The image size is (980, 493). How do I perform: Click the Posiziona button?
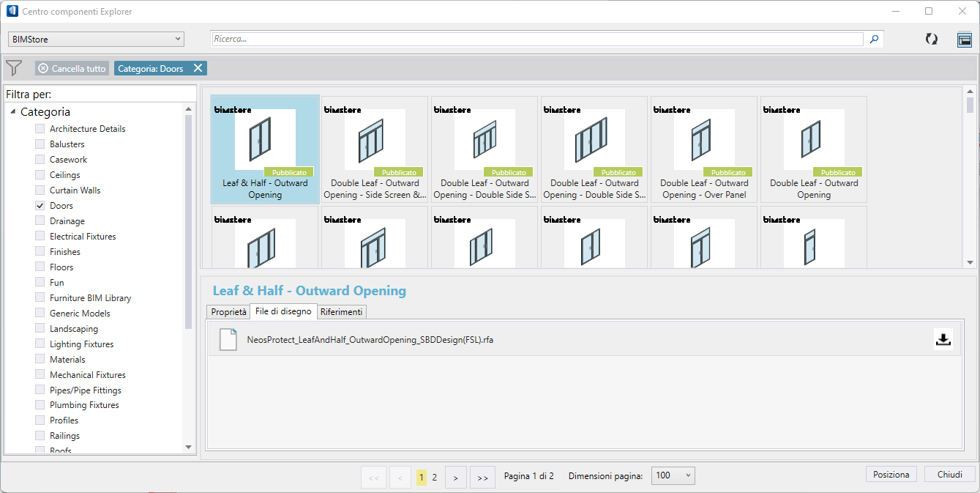point(891,475)
